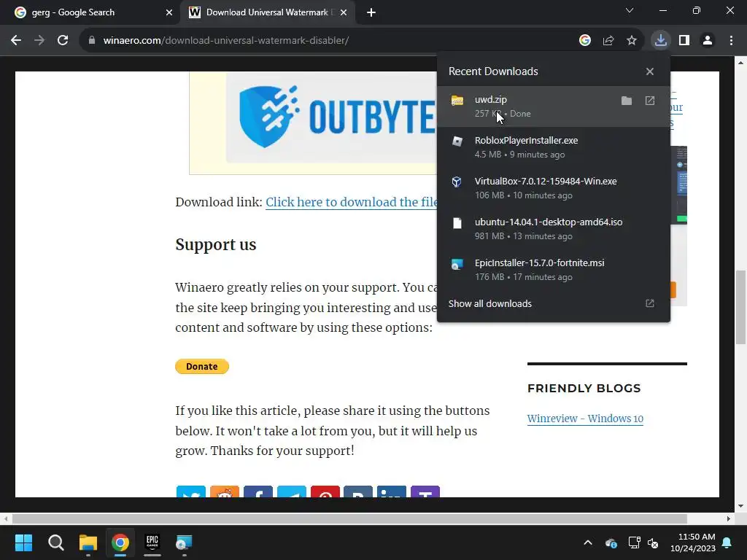The width and height of the screenshot is (747, 560).
Task: Select the ubuntu-14.04.1-desktop-amd64.iso download
Action: point(554,229)
